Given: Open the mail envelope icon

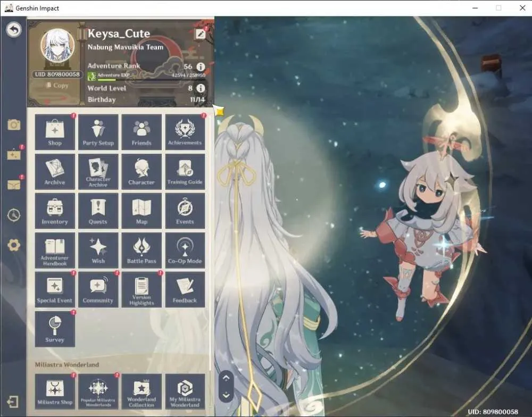Looking at the screenshot, I should click(x=14, y=185).
